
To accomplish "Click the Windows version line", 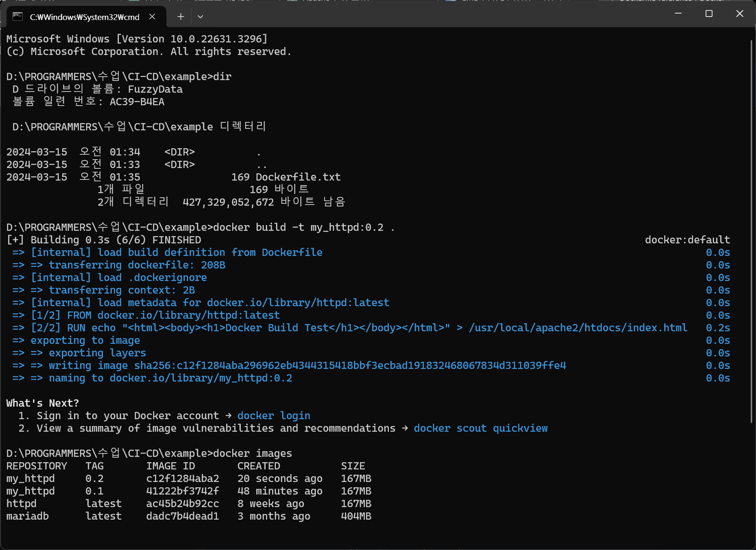I will click(137, 39).
